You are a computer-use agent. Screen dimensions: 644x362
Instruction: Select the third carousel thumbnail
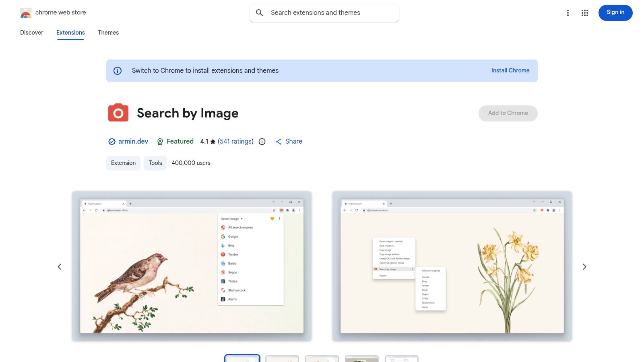click(322, 359)
